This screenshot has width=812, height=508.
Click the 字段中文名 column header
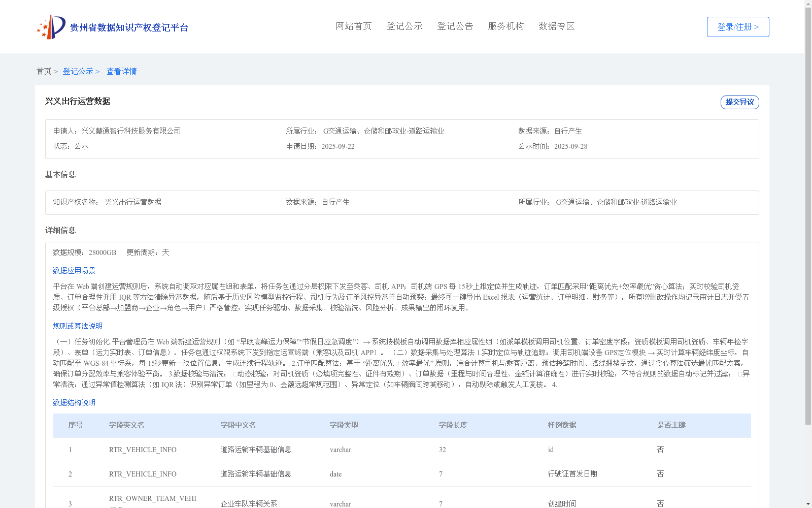[238, 425]
